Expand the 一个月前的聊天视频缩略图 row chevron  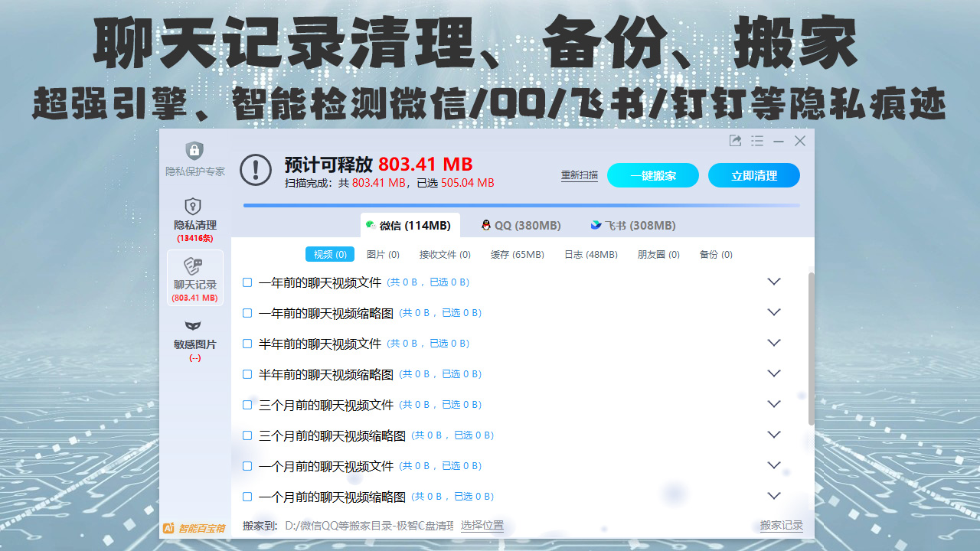point(774,496)
